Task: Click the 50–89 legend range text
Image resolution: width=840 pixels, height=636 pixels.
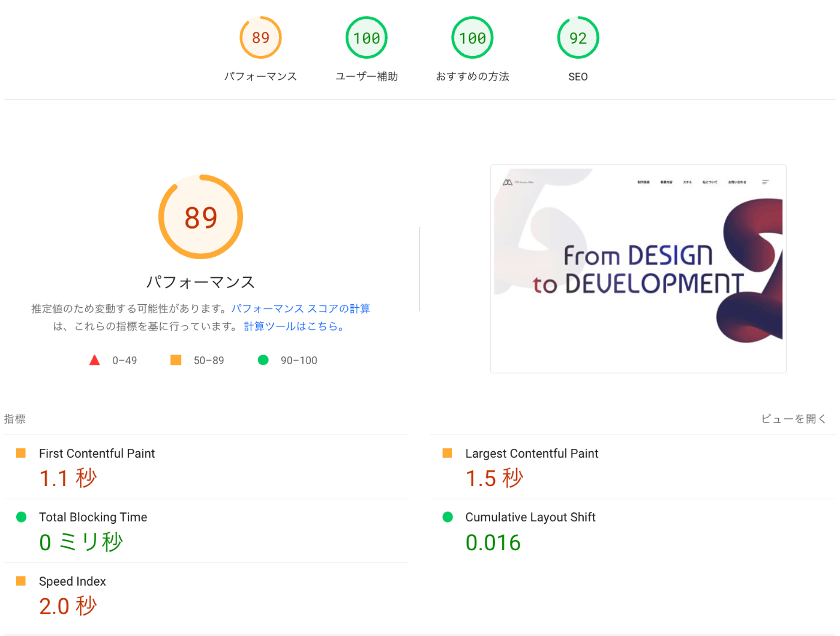Action: pos(209,361)
